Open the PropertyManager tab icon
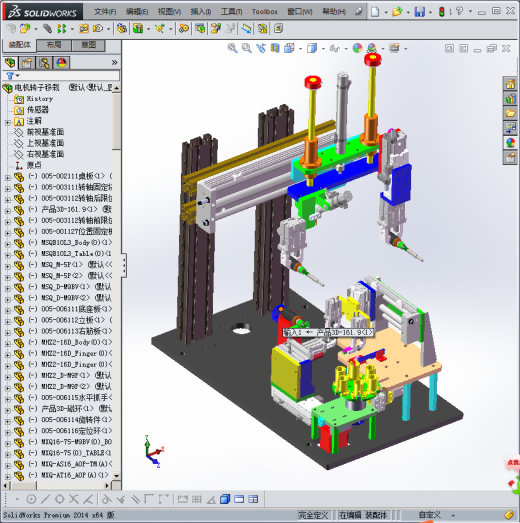Image resolution: width=520 pixels, height=523 pixels. click(27, 63)
